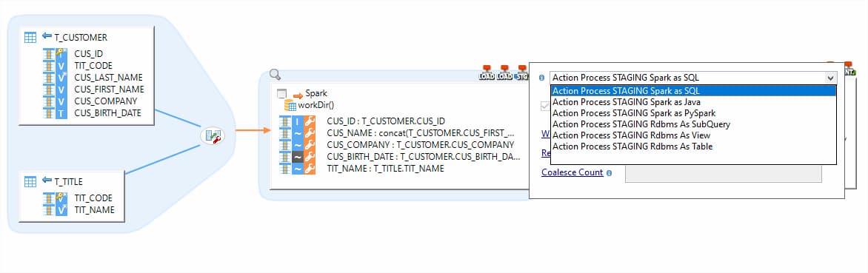Click the info icon next to Coalesce Count
Viewport: 868px width, 273px height.
tap(609, 173)
